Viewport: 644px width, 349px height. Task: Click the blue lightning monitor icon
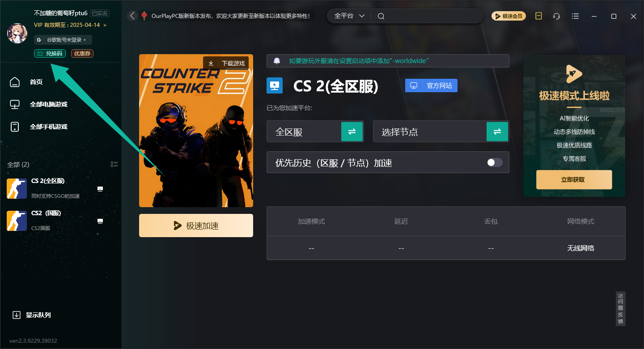[275, 85]
